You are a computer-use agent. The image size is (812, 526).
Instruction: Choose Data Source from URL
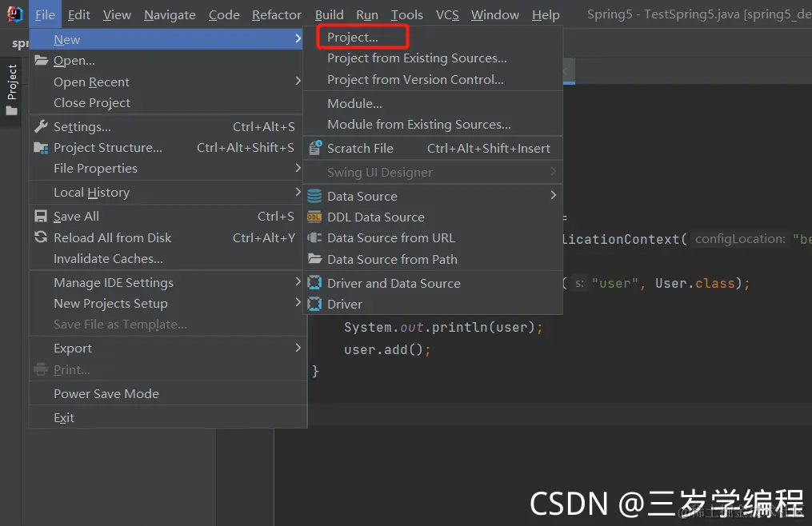pos(433,237)
